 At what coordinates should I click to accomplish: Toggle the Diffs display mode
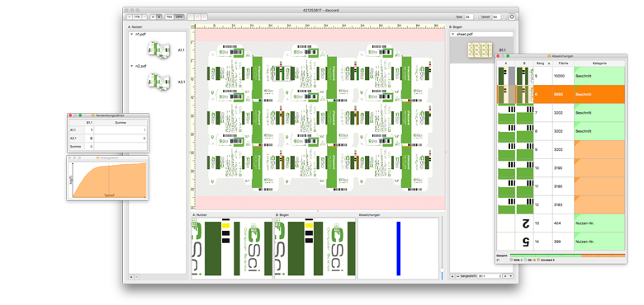(x=179, y=16)
